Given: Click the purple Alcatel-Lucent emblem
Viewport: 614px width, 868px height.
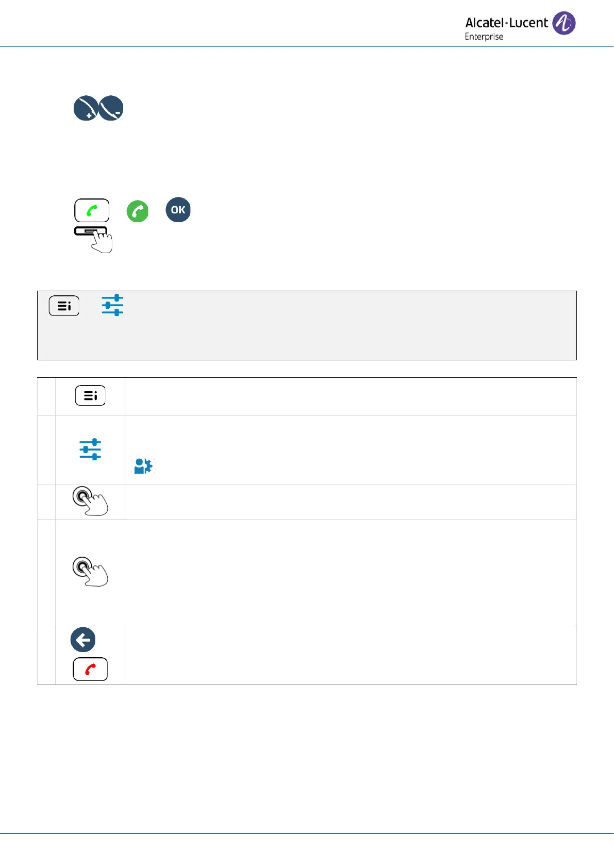Looking at the screenshot, I should 563,23.
